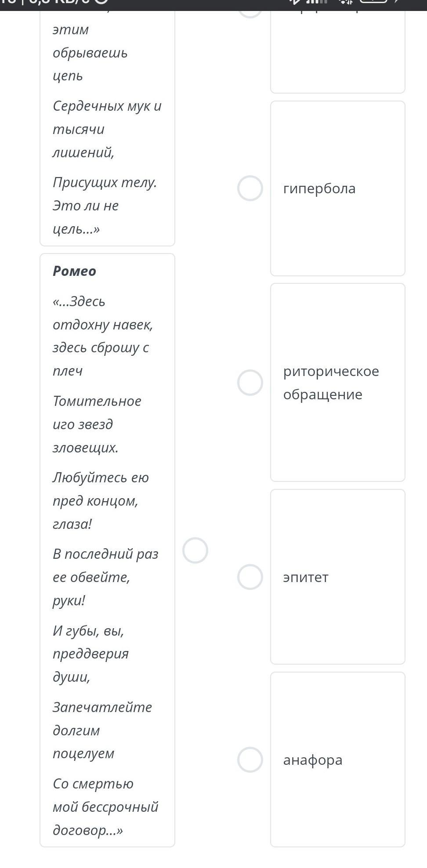Tap the риторическое обращение answer card
Viewport: 427px width, 868px height.
[337, 383]
